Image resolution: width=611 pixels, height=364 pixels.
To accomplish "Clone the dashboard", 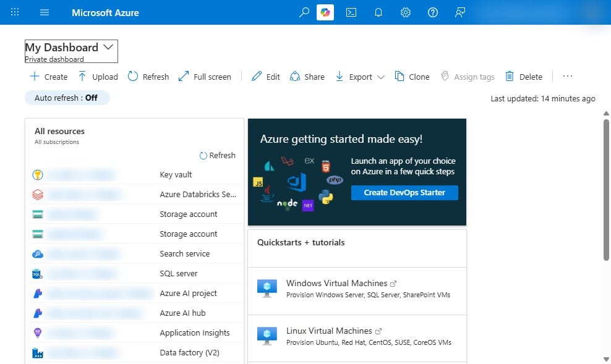I will point(412,77).
